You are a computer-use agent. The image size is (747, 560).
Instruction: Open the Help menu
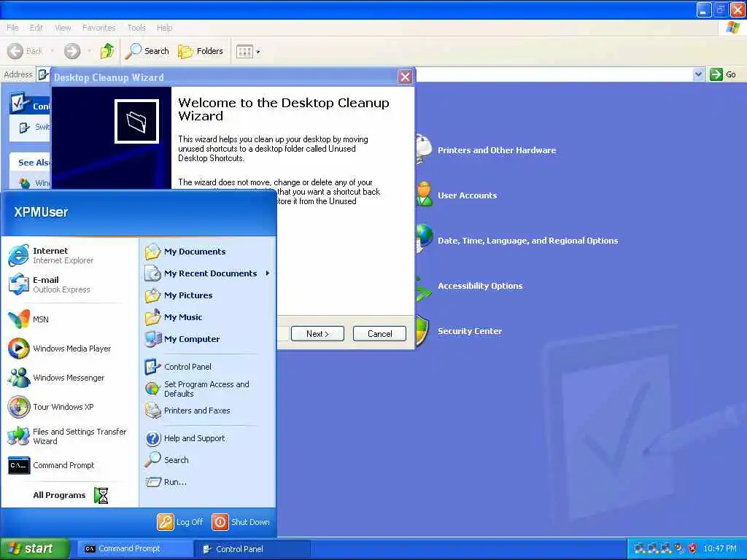164,28
